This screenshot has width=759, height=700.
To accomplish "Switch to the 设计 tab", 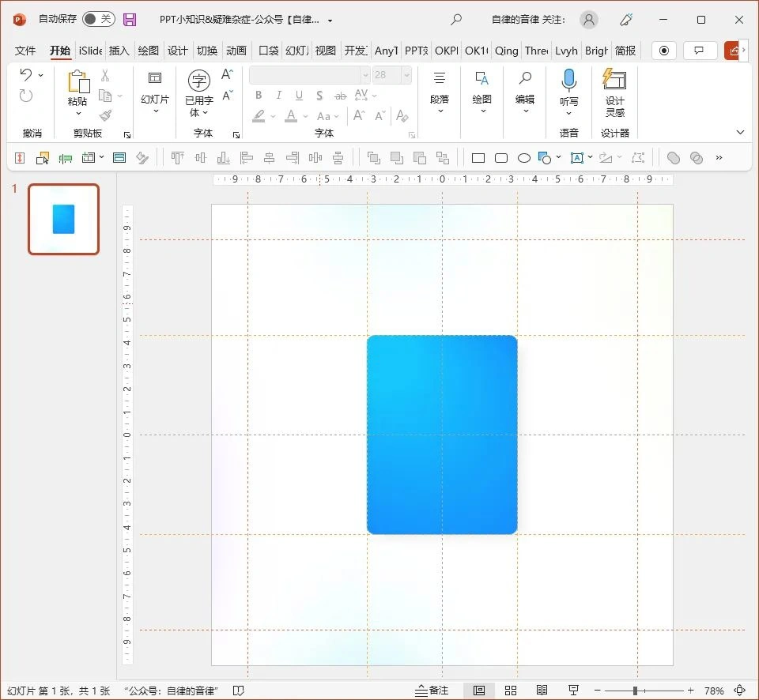I will (x=177, y=51).
